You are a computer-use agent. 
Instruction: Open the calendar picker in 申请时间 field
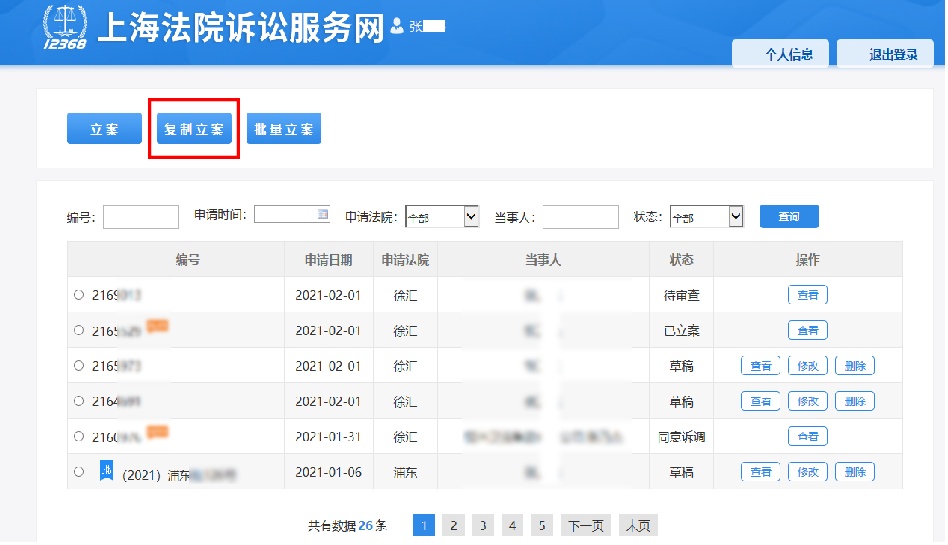pyautogui.click(x=323, y=214)
